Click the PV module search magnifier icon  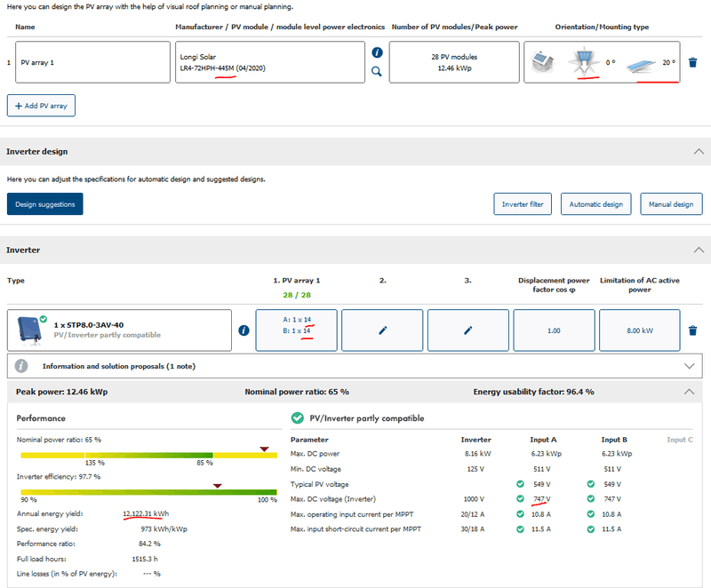click(x=377, y=72)
